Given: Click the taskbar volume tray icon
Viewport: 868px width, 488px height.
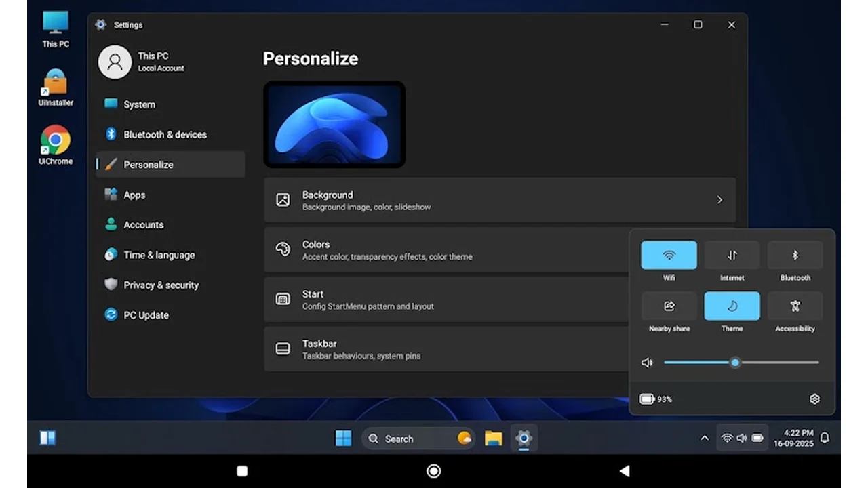Looking at the screenshot, I should 742,439.
